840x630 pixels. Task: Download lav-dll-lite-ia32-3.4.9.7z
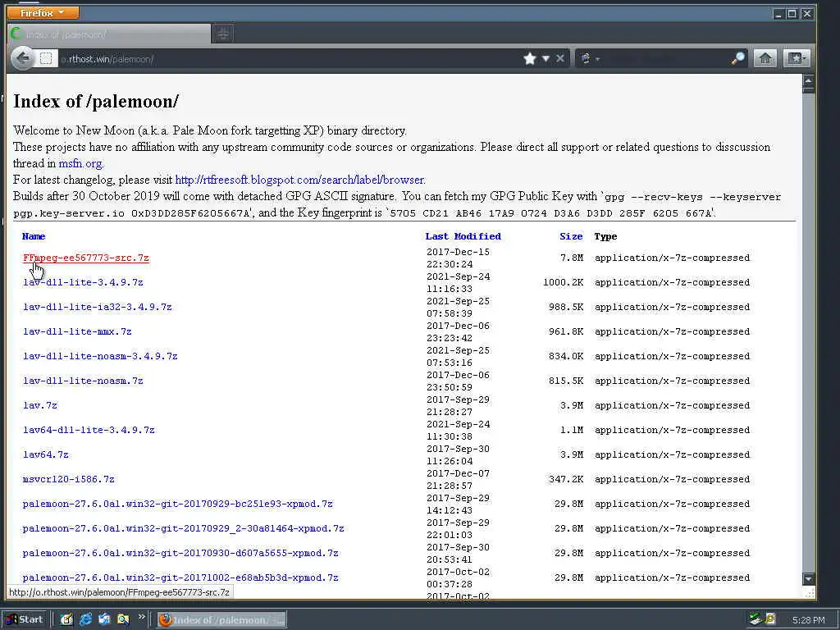tap(98, 307)
